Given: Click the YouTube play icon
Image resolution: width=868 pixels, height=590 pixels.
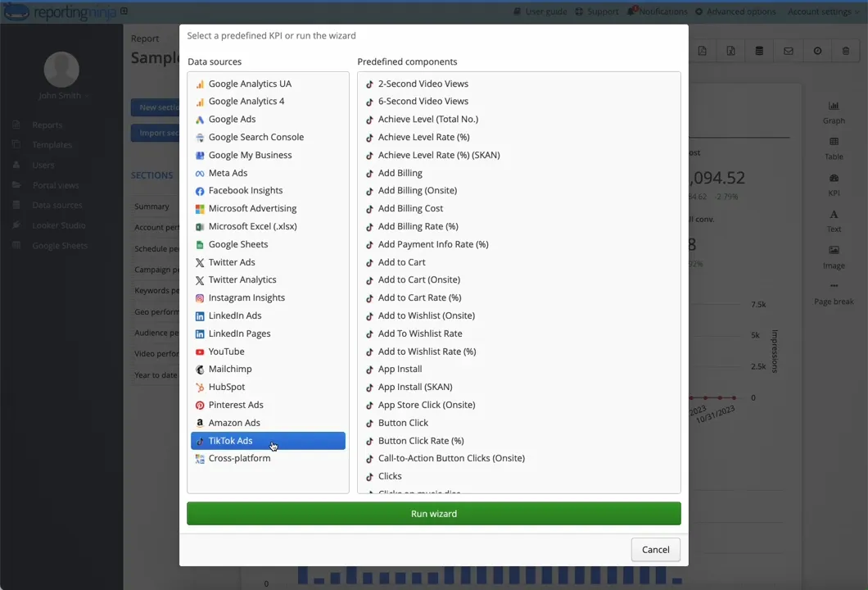Looking at the screenshot, I should (x=200, y=352).
